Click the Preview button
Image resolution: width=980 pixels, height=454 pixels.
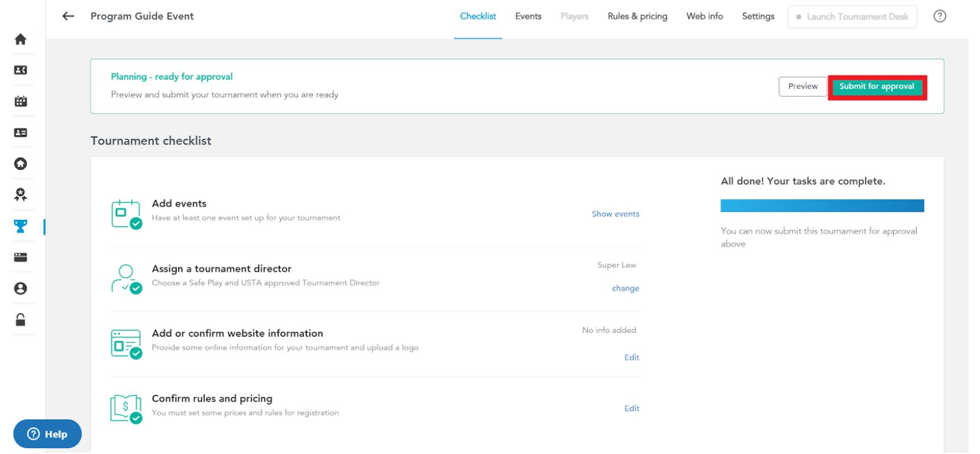click(803, 86)
